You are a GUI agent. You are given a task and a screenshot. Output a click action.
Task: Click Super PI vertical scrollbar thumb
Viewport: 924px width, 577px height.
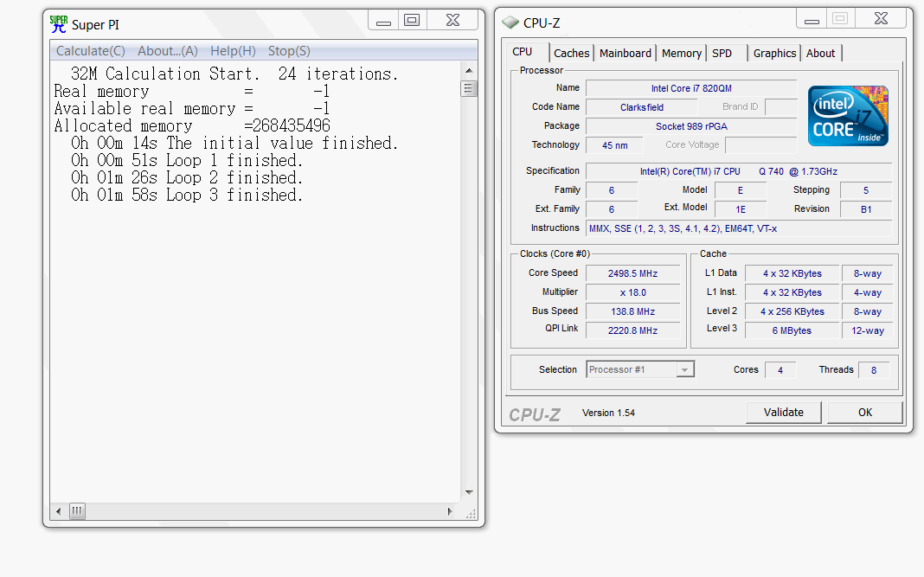tap(468, 89)
